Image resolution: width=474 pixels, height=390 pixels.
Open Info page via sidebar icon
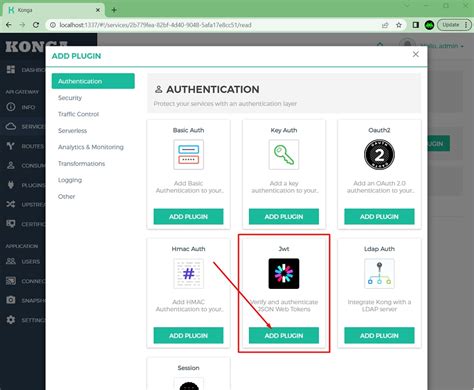coord(11,107)
